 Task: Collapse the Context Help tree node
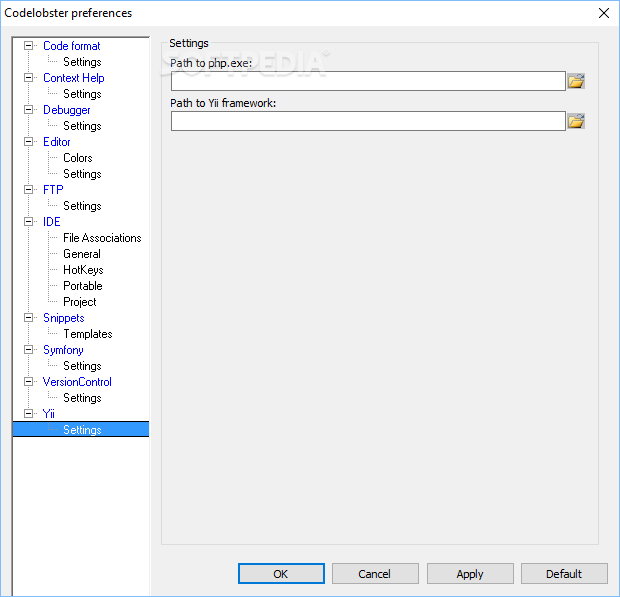(x=28, y=77)
